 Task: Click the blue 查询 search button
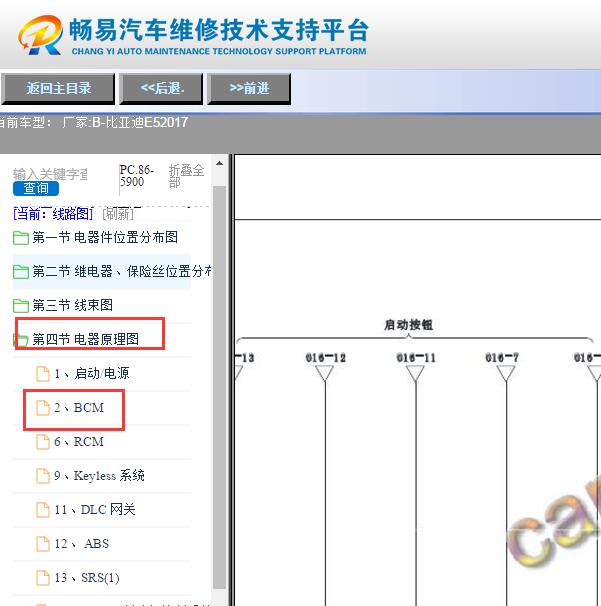[x=36, y=189]
